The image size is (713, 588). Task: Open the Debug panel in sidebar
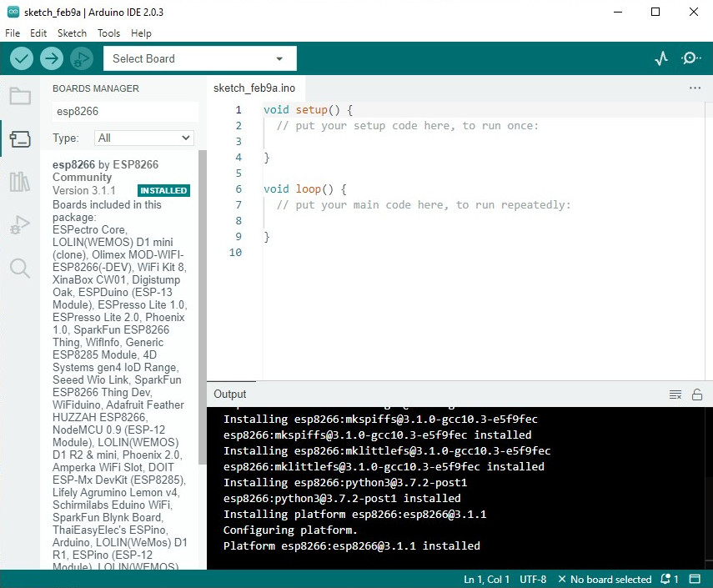[x=20, y=225]
